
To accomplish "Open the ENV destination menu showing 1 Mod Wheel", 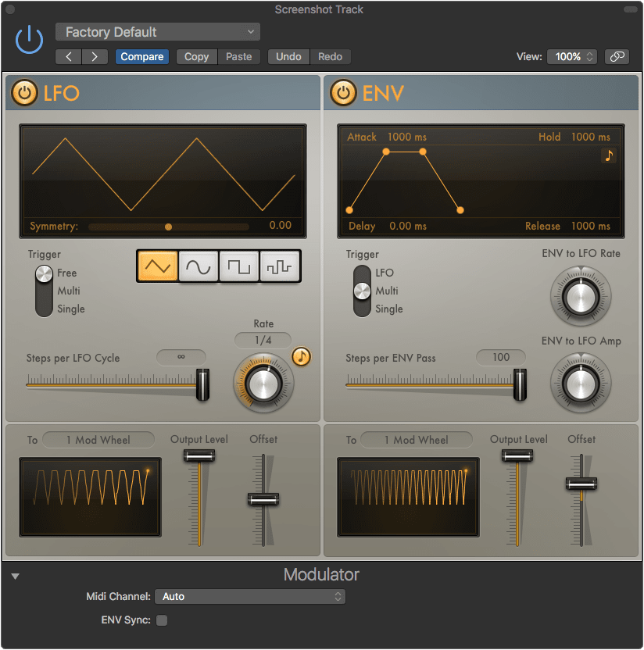I will (416, 439).
